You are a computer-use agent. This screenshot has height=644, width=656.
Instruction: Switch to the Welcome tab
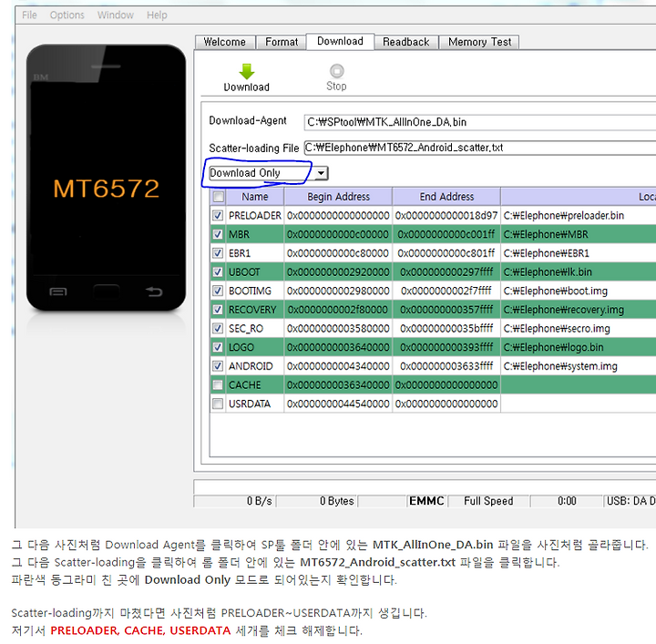(x=225, y=42)
